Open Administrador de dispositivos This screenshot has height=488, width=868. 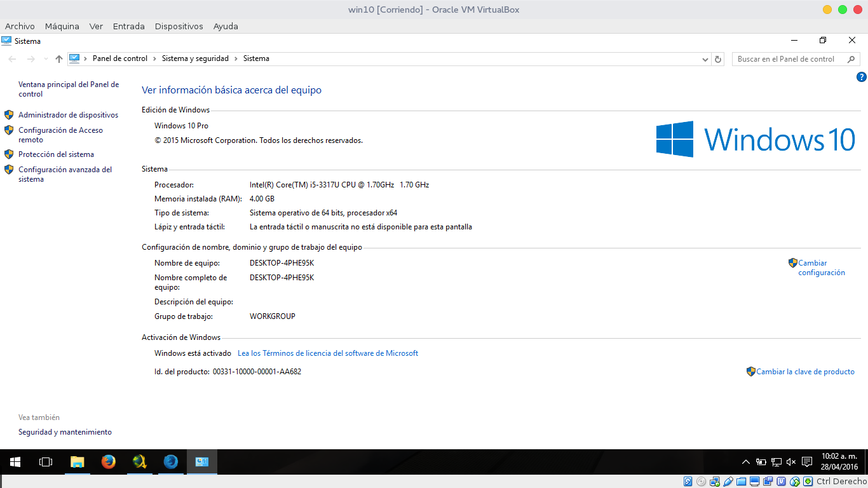click(x=68, y=115)
